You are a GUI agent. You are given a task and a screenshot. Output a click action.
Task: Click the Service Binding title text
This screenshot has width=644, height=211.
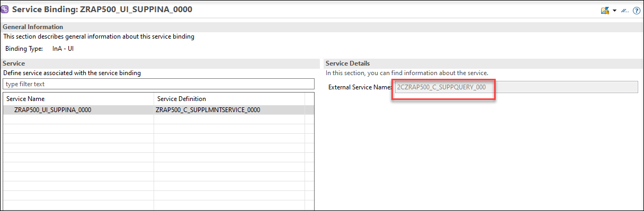[x=102, y=10]
